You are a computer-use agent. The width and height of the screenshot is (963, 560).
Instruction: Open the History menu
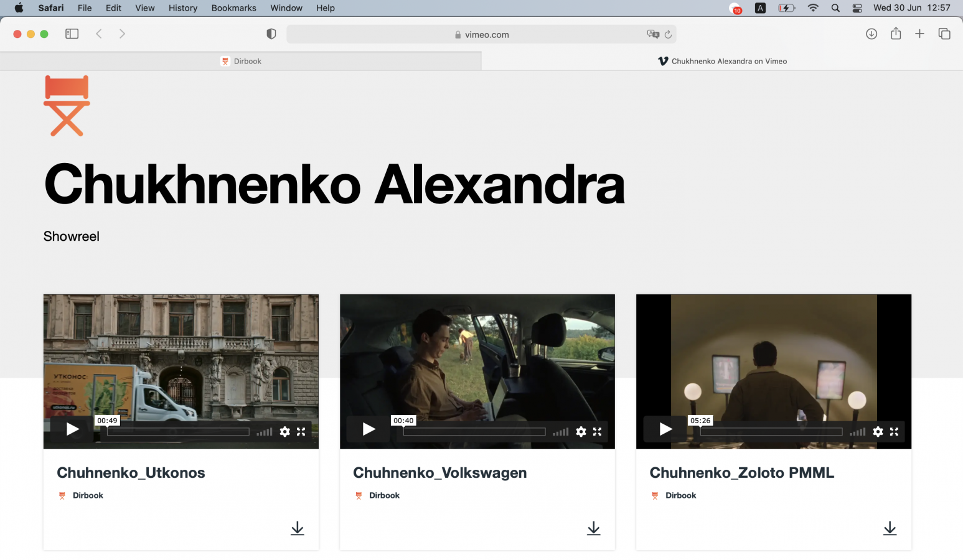(183, 8)
